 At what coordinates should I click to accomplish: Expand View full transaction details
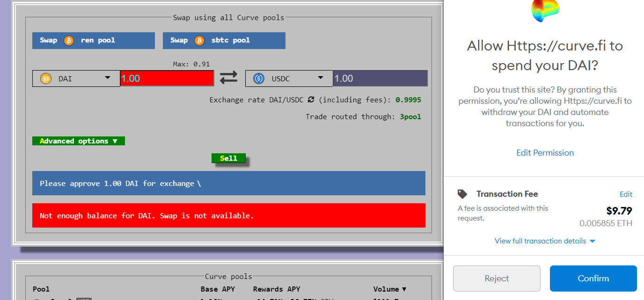coord(545,241)
